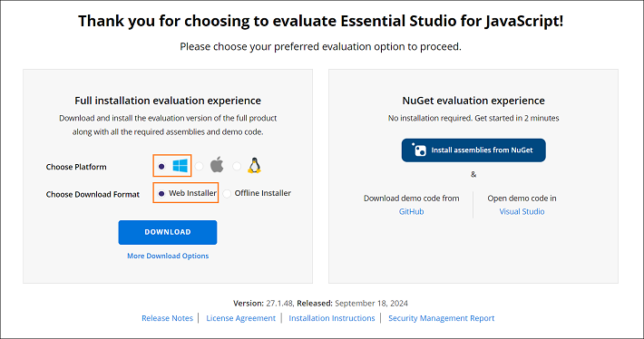Image resolution: width=644 pixels, height=339 pixels.
Task: Open More Download Options link
Action: pyautogui.click(x=168, y=256)
